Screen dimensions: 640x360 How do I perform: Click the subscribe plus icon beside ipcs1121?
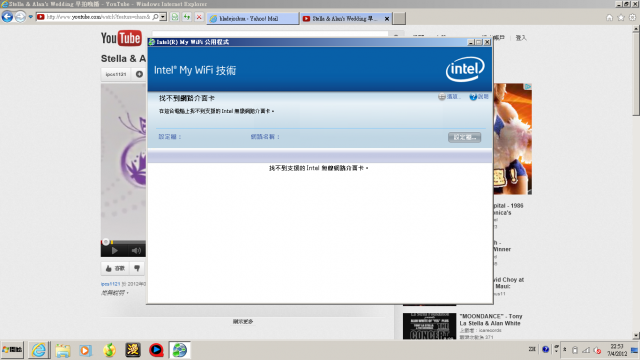139,74
